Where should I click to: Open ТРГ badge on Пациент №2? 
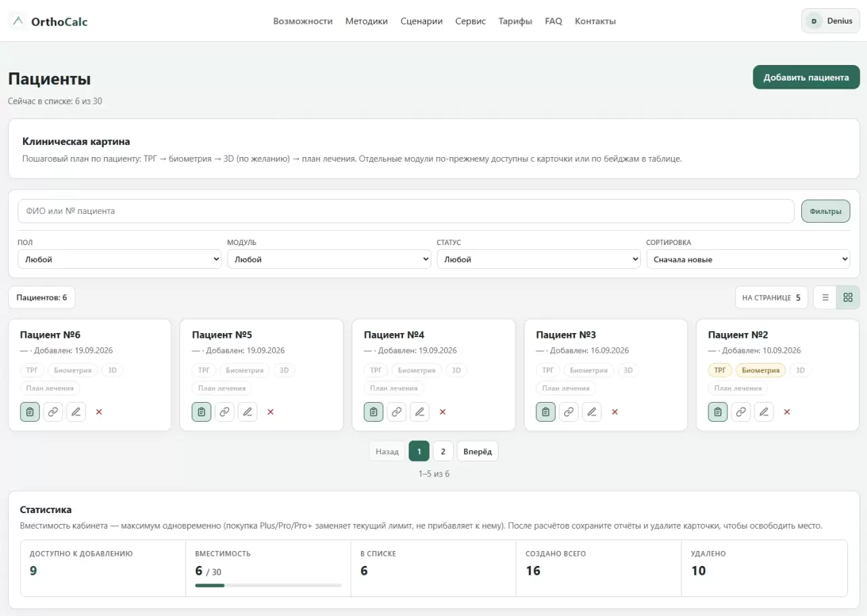click(720, 370)
